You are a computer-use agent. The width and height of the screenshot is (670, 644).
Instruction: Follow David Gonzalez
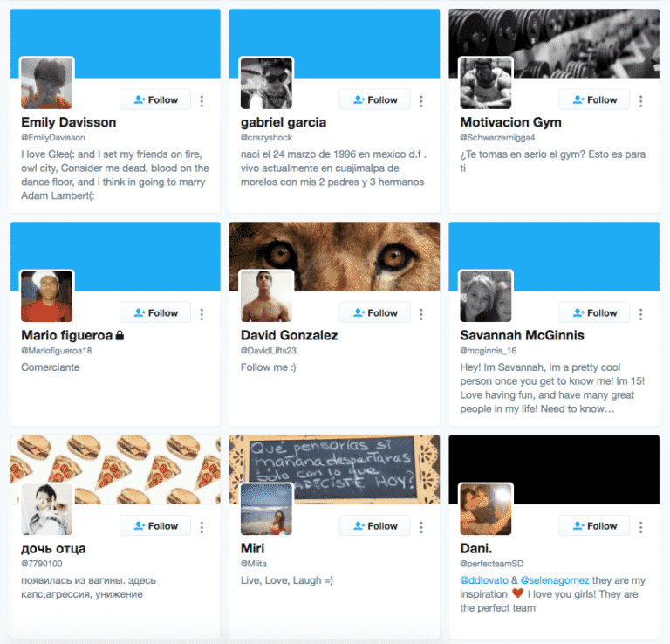pos(375,312)
